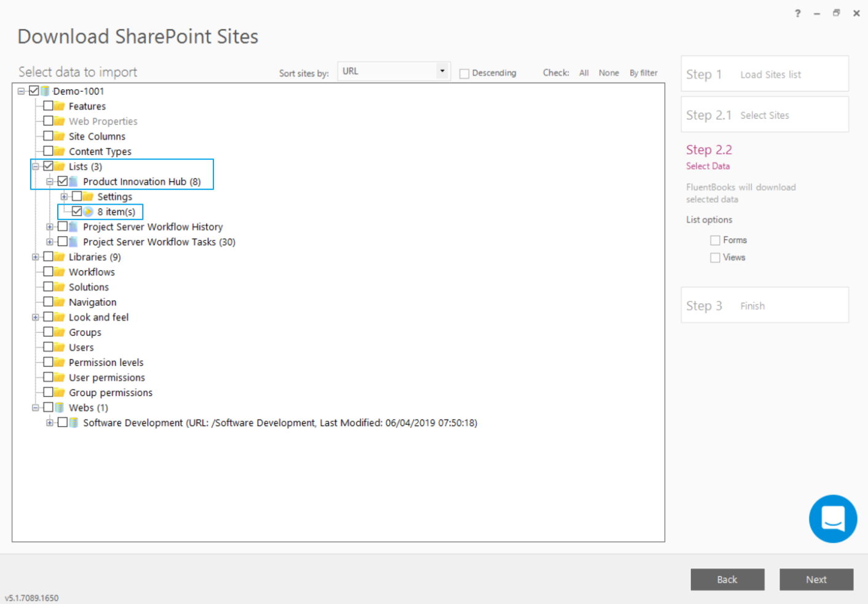This screenshot has width=868, height=604.
Task: Click the Groups folder icon
Action: (59, 332)
